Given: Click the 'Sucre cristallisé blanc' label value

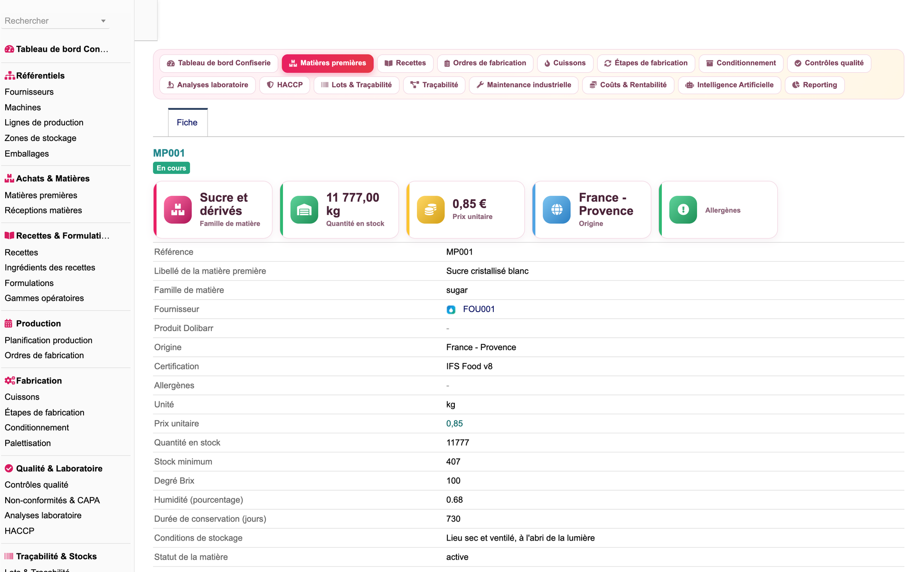Looking at the screenshot, I should 487,271.
